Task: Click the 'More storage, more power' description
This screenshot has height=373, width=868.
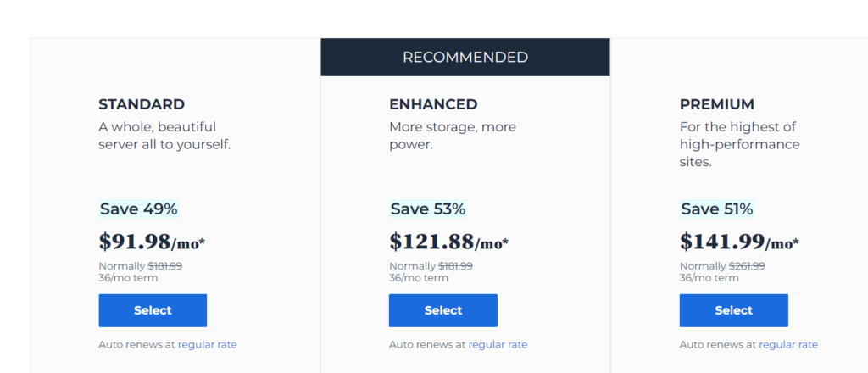Action: (x=453, y=136)
